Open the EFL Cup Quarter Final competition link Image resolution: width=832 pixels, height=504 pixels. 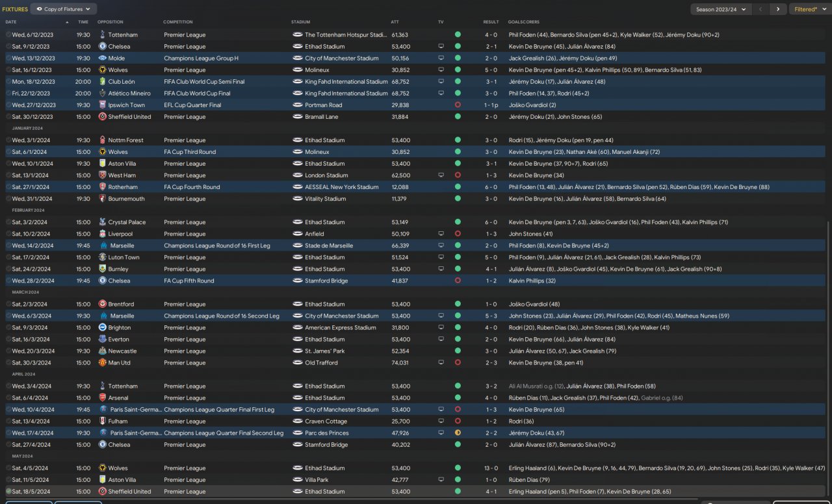(192, 105)
